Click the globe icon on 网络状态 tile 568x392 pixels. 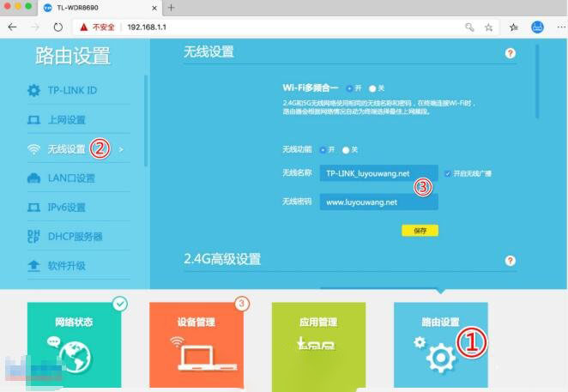pos(76,357)
